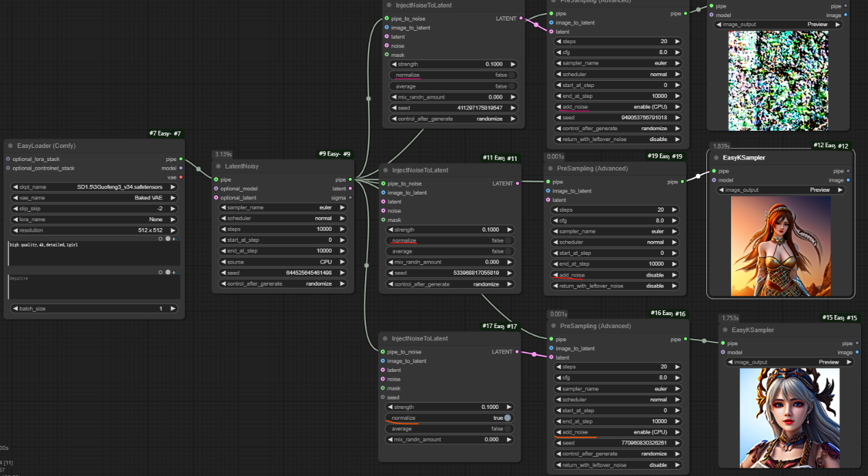Click the link midpoint dot between EasyLoader and LatentNoisy

tap(199, 168)
